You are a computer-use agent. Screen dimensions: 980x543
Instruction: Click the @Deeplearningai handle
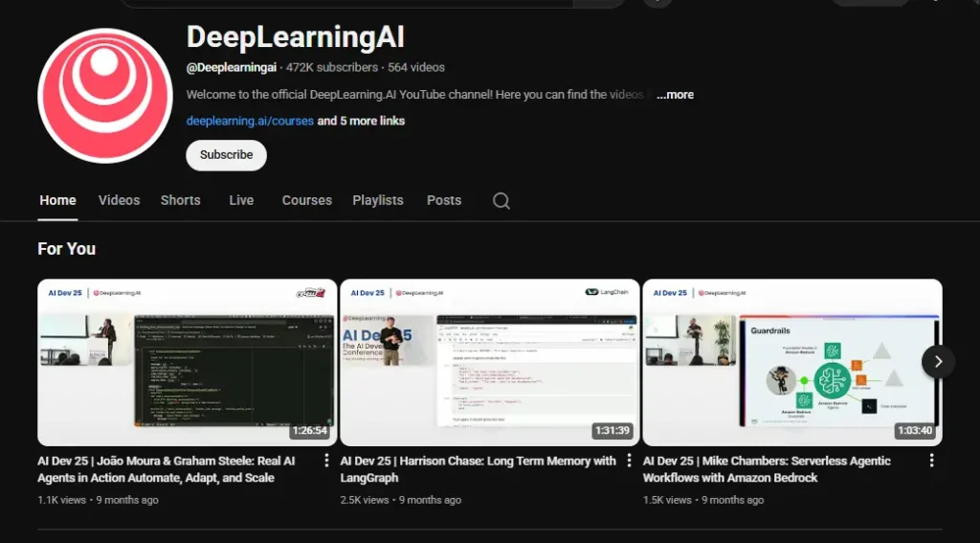[x=232, y=68]
